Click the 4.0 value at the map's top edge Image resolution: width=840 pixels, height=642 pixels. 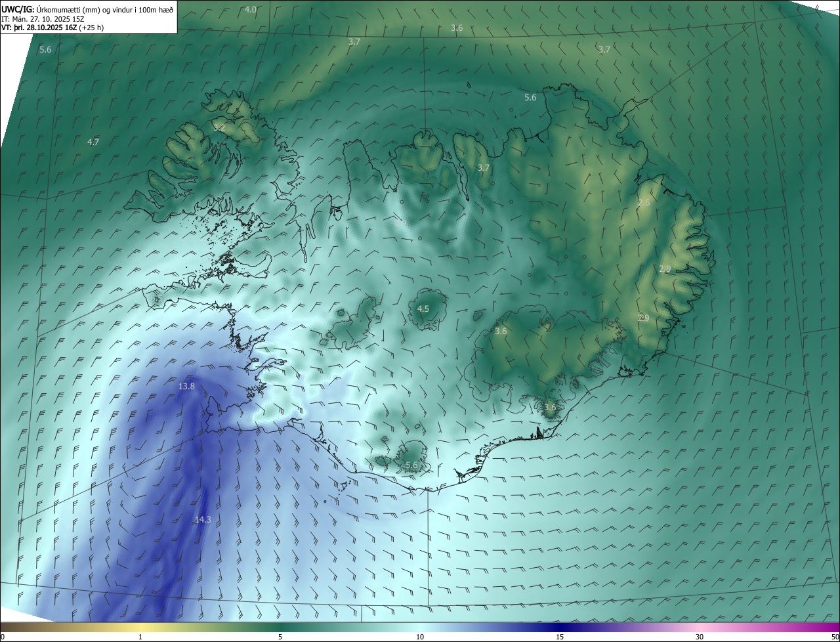pyautogui.click(x=251, y=9)
